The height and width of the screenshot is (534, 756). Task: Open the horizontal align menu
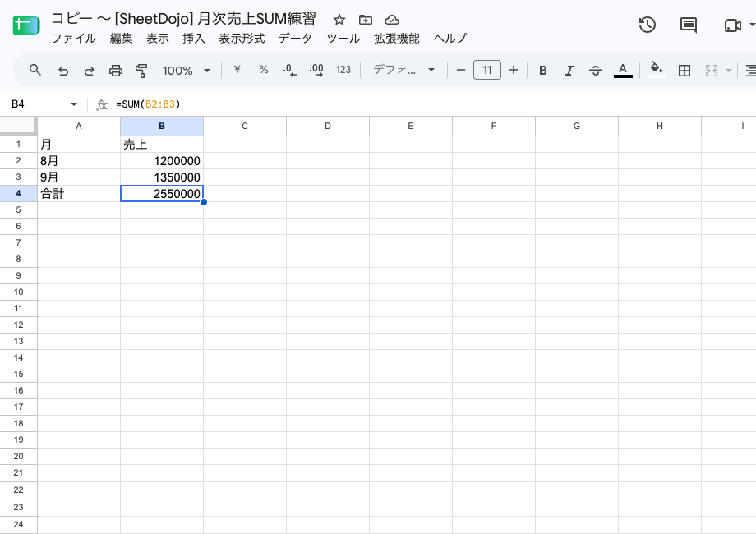pos(750,71)
